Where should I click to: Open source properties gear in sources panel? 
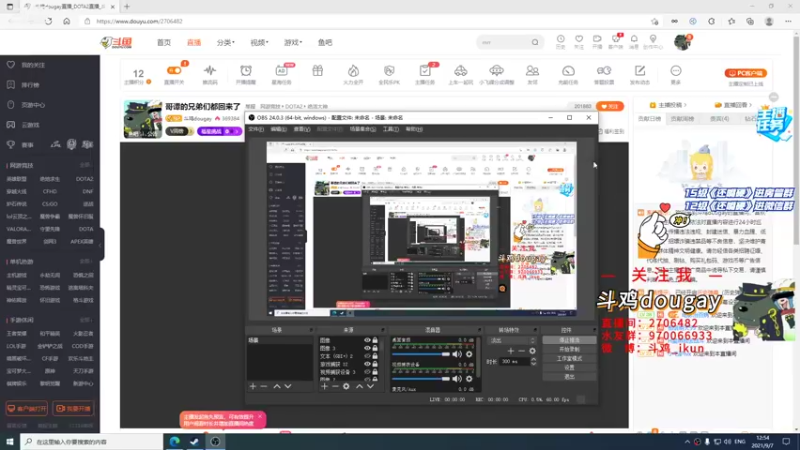tap(346, 387)
